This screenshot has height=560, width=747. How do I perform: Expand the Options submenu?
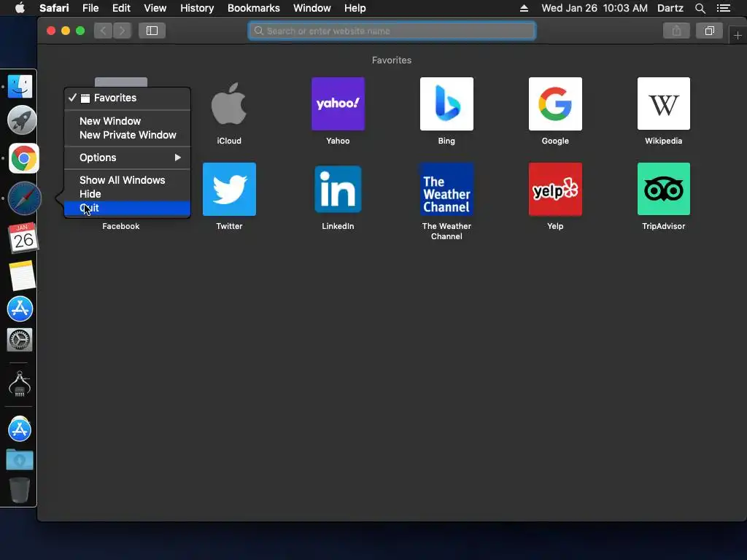click(x=127, y=157)
